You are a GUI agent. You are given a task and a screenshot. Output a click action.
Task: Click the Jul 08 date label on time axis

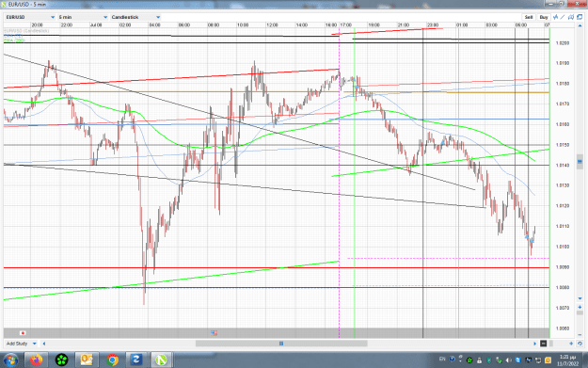96,24
